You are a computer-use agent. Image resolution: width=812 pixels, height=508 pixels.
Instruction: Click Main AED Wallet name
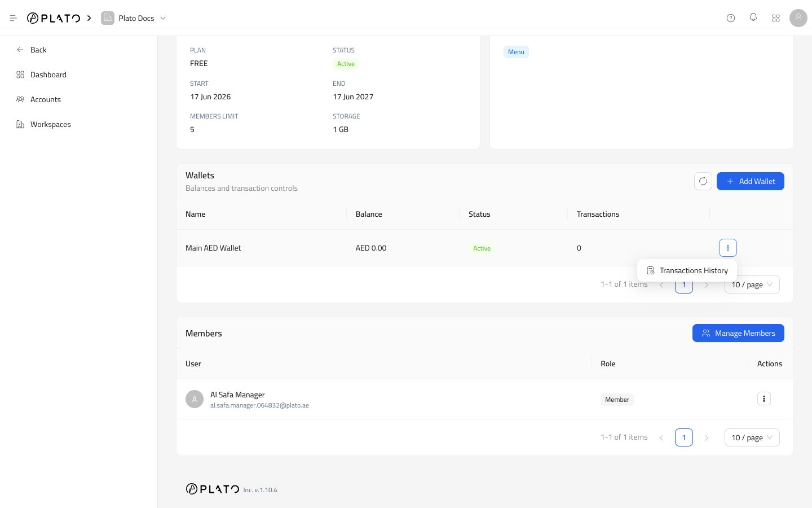tap(213, 248)
